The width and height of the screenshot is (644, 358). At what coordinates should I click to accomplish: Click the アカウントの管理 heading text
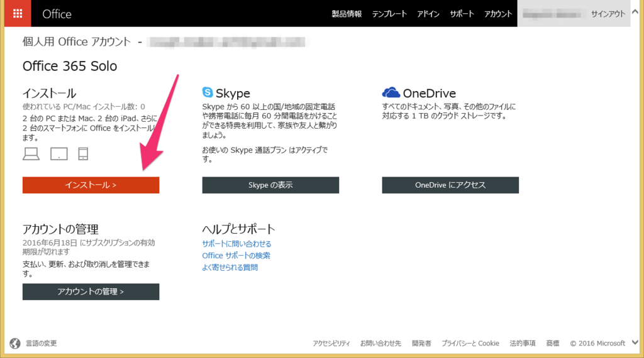click(60, 229)
